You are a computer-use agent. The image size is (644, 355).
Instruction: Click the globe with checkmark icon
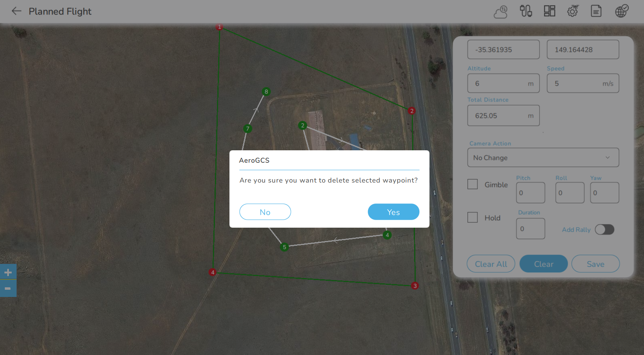pos(621,11)
